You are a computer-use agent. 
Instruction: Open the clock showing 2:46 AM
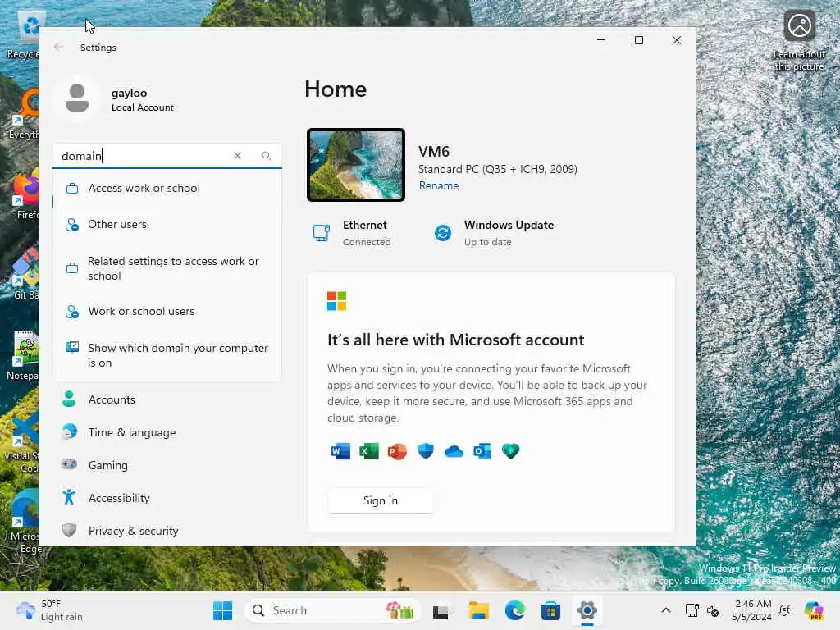pos(752,610)
